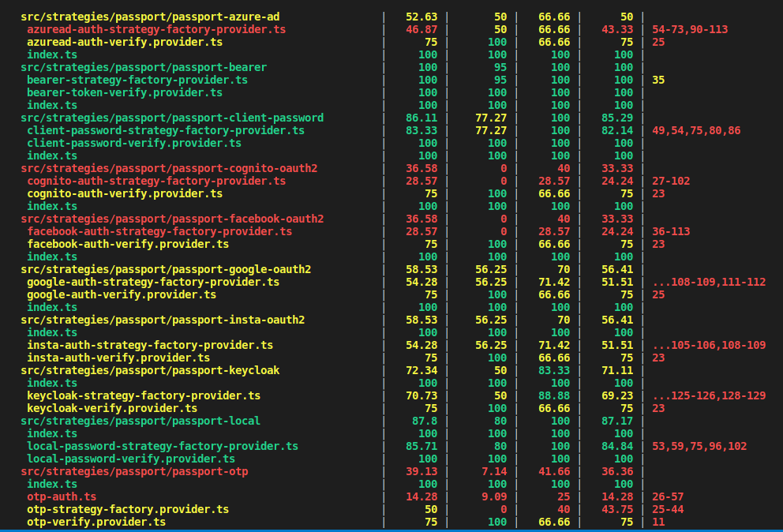Select the passport-google-oauth2 directory path
The image size is (783, 532).
pos(166,269)
